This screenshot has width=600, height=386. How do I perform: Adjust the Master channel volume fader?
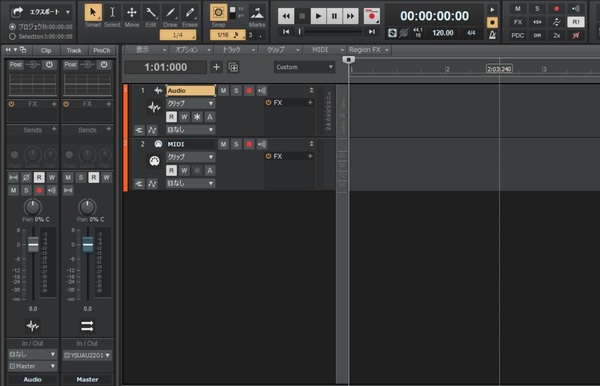tap(88, 245)
